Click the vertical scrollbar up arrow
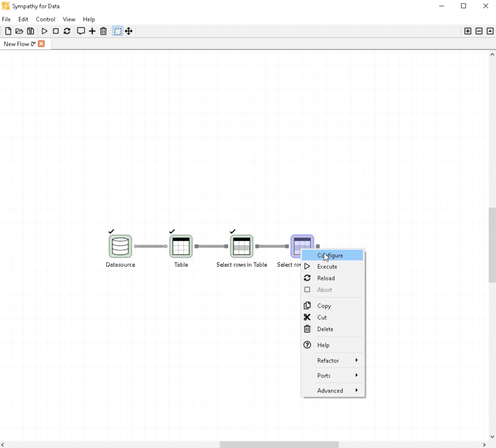496x448 pixels. click(492, 54)
